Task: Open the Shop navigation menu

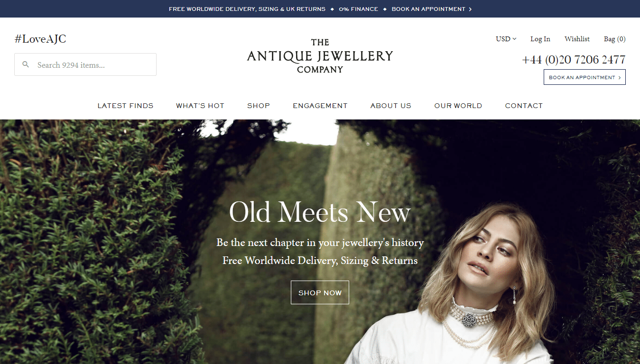Action: coord(259,106)
